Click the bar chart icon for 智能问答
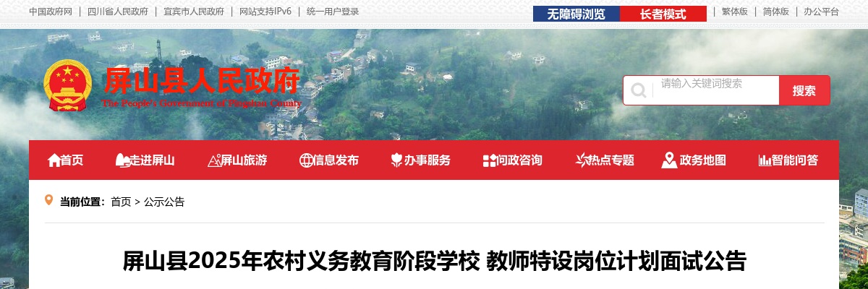The width and height of the screenshot is (868, 289). point(765,160)
